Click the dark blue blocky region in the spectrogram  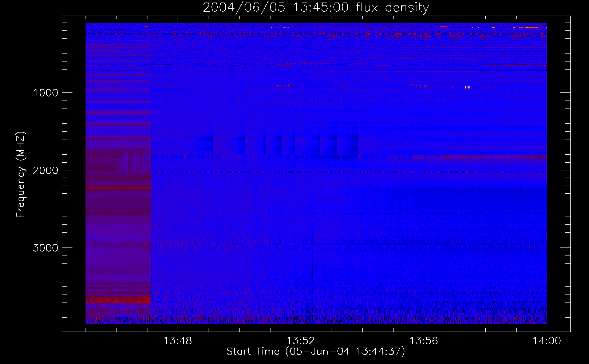(x=278, y=141)
